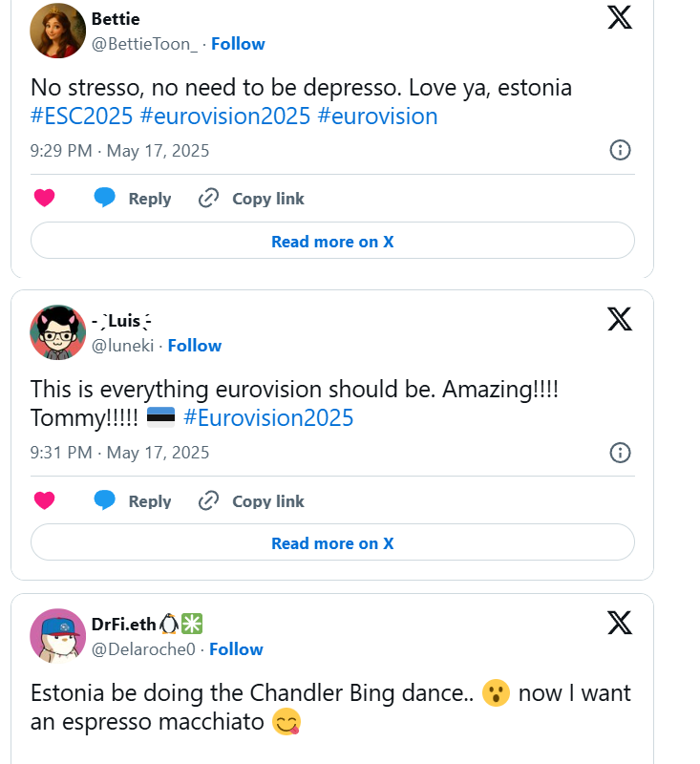Click the X logo on DrFi.eth's tweet
Viewport: 700px width, 764px height.
click(x=620, y=622)
